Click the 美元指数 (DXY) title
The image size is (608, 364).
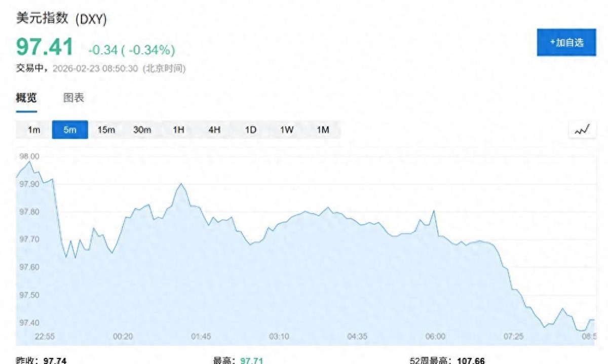pyautogui.click(x=61, y=19)
